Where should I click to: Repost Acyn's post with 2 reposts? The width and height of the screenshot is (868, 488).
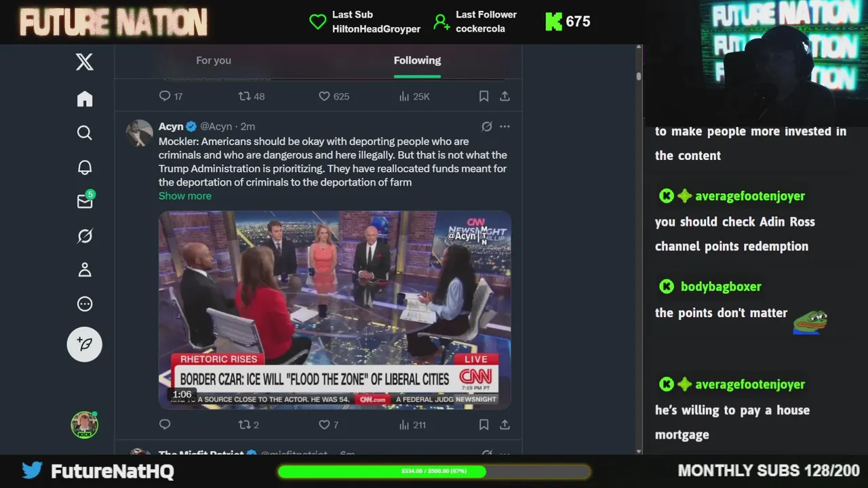[x=248, y=425]
